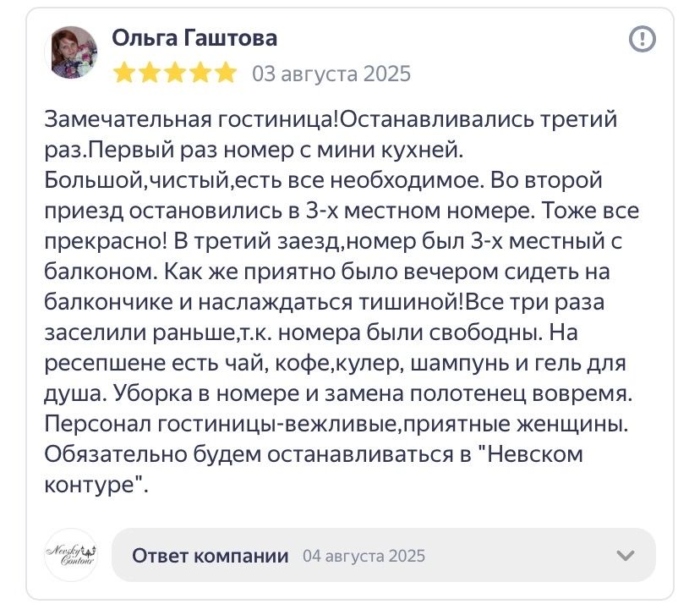Open Ольга Гаштова's profile avatar
This screenshot has height=604, width=700.
coord(71,52)
